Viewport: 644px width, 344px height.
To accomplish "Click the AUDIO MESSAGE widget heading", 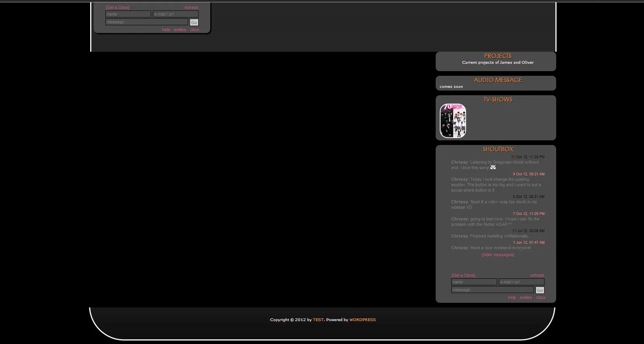I will point(497,80).
